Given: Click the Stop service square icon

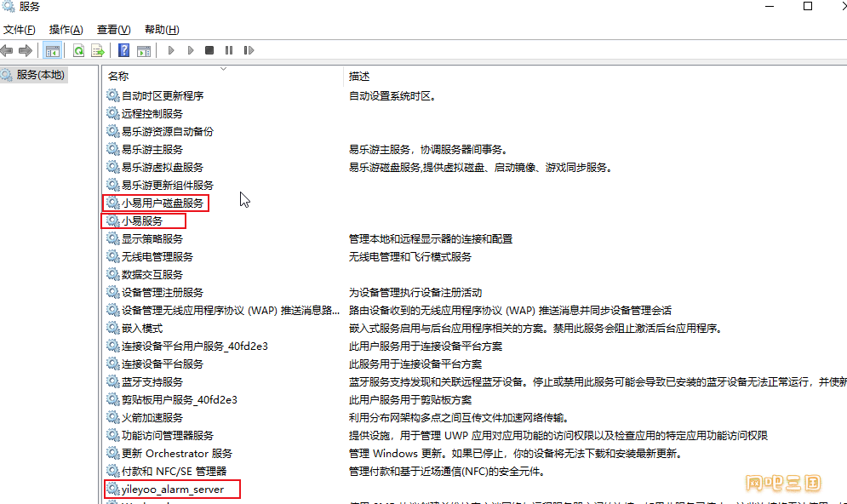Looking at the screenshot, I should (x=209, y=50).
